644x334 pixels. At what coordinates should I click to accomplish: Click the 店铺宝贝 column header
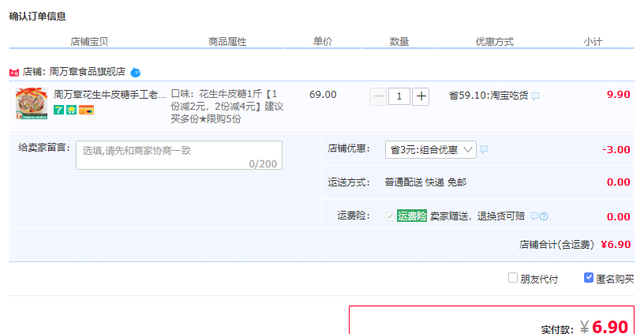89,42
